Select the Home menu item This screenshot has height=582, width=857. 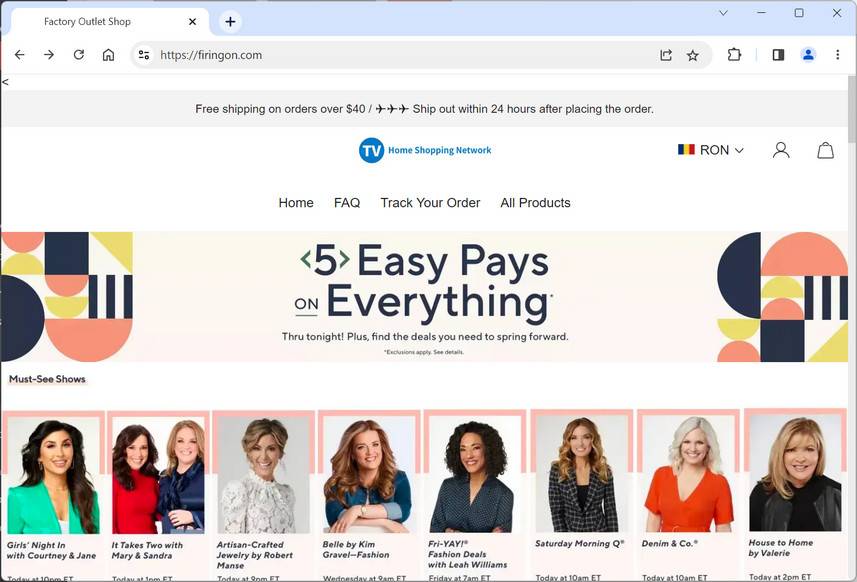pos(296,203)
